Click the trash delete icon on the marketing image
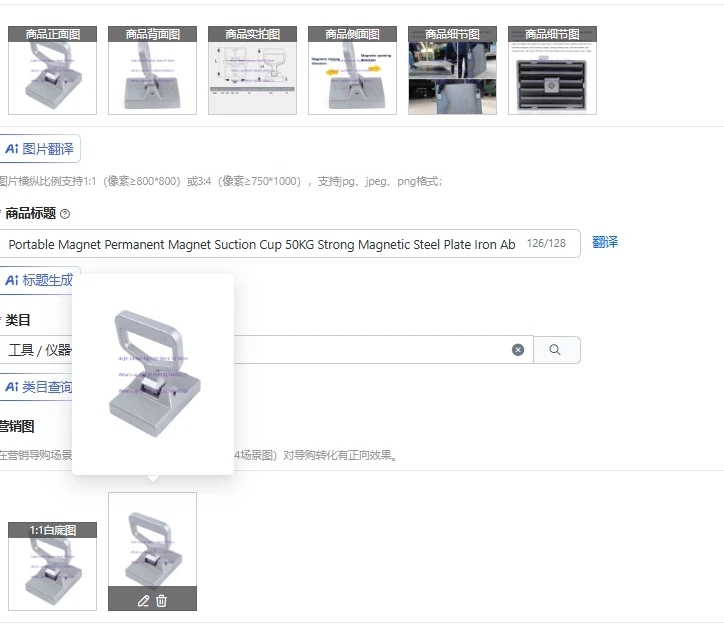 tap(161, 601)
